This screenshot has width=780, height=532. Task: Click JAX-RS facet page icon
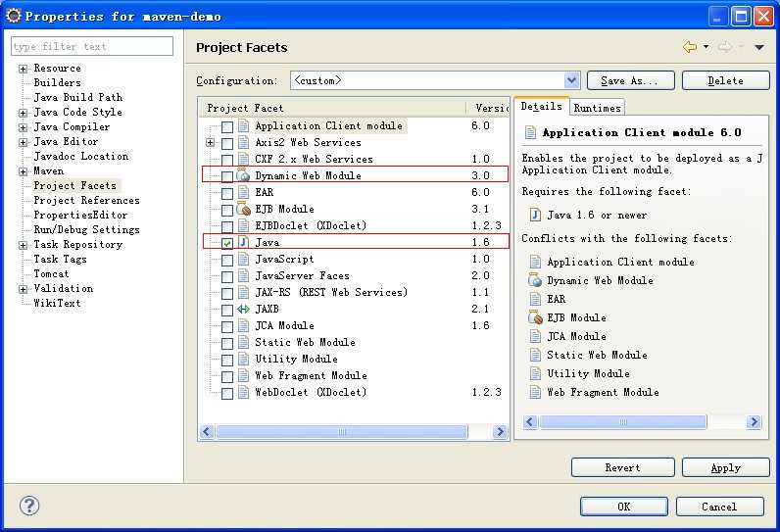[x=243, y=292]
